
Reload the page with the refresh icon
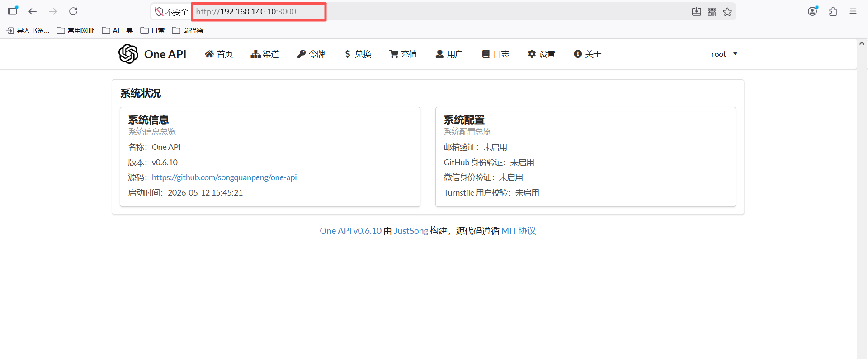click(x=73, y=11)
